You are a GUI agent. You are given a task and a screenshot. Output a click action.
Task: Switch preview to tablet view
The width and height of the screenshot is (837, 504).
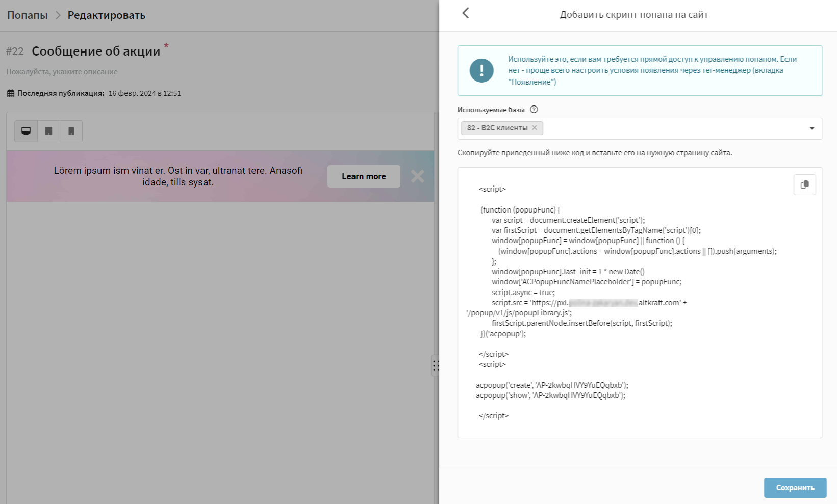click(x=48, y=131)
